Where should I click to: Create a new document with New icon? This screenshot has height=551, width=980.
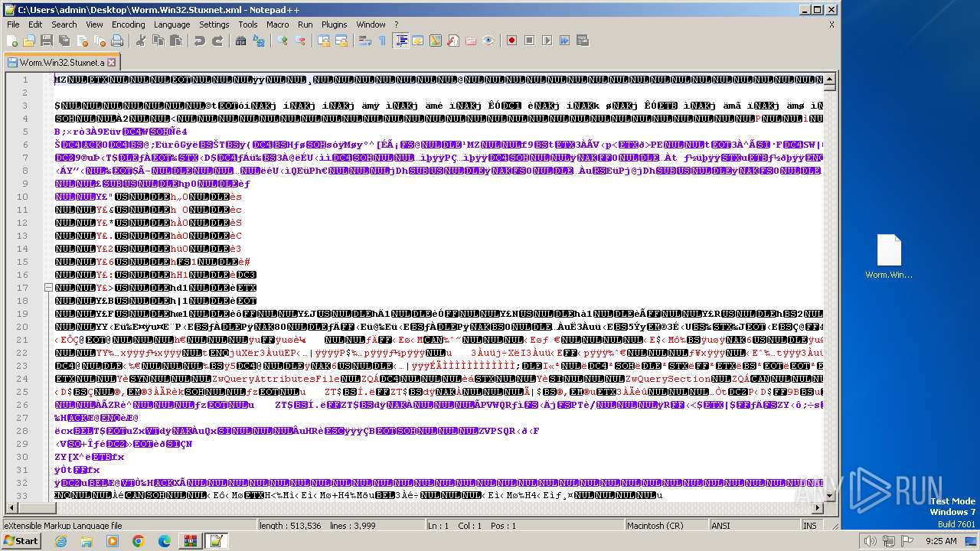12,41
